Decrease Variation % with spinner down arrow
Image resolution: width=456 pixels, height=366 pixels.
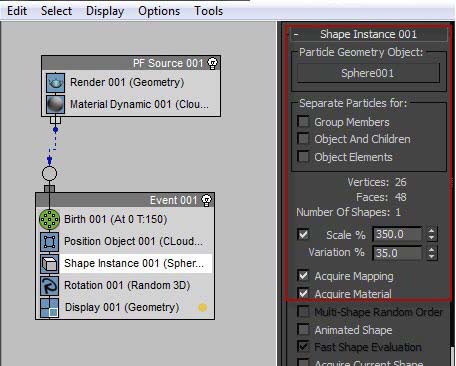[x=431, y=257]
